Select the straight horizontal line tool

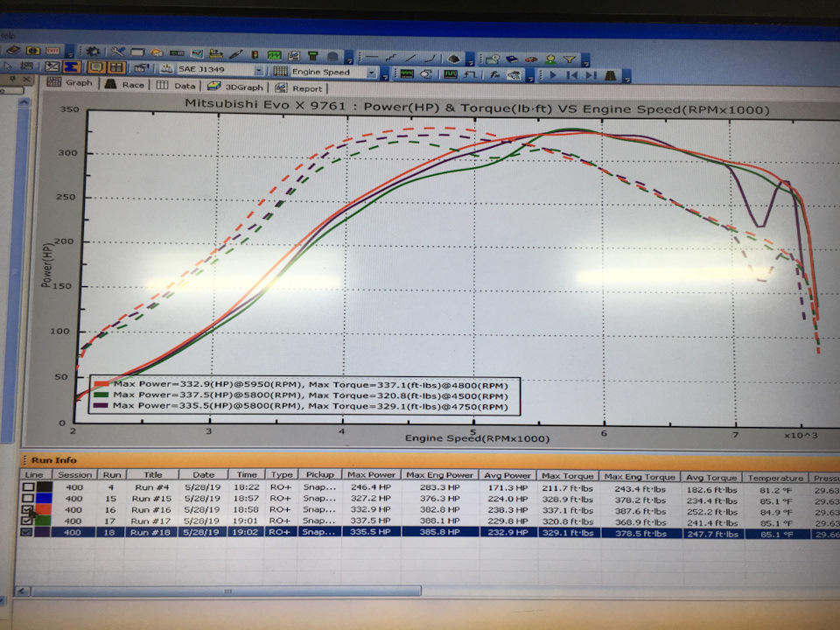[372, 57]
